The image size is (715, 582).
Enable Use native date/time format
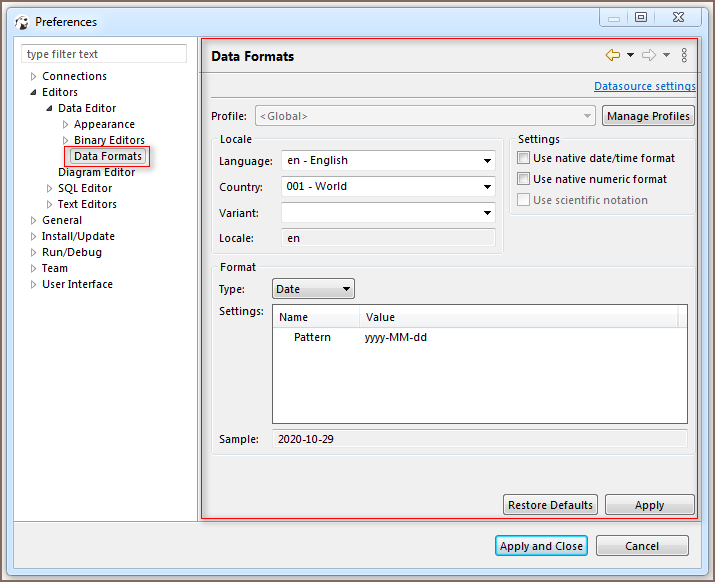click(524, 158)
